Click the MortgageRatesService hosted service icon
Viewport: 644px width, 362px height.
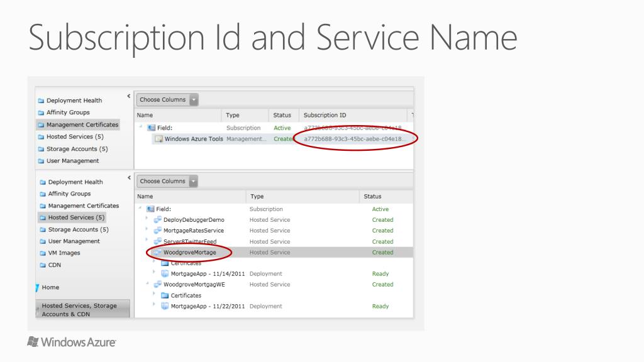coord(158,231)
